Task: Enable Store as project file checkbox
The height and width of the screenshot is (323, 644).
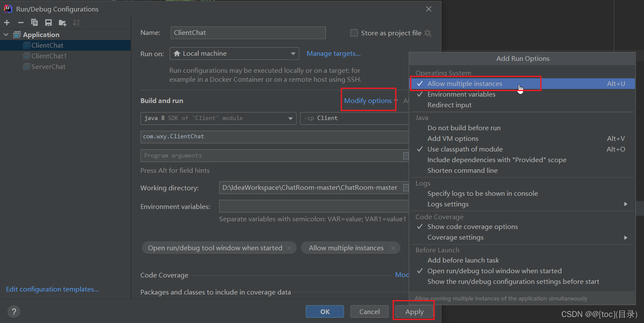Action: (x=354, y=33)
